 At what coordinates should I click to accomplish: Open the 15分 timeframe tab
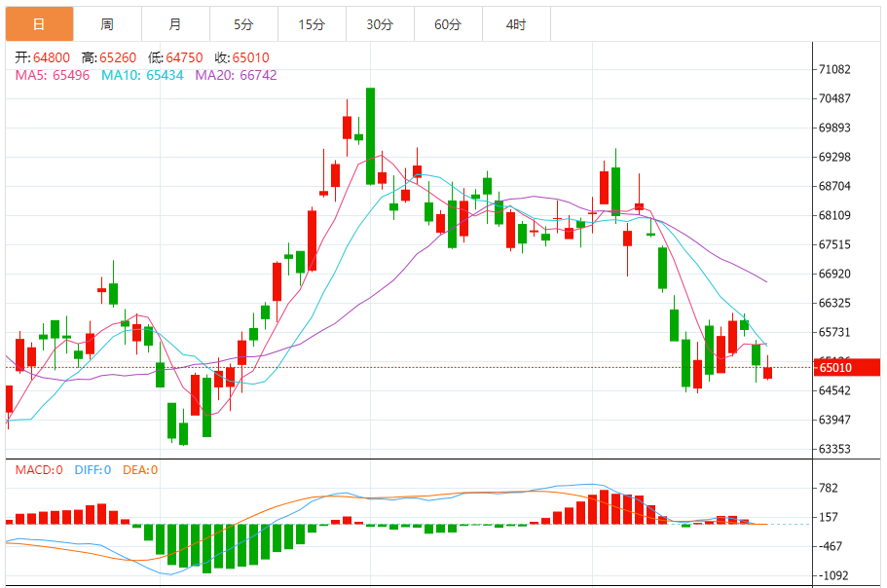[x=312, y=24]
